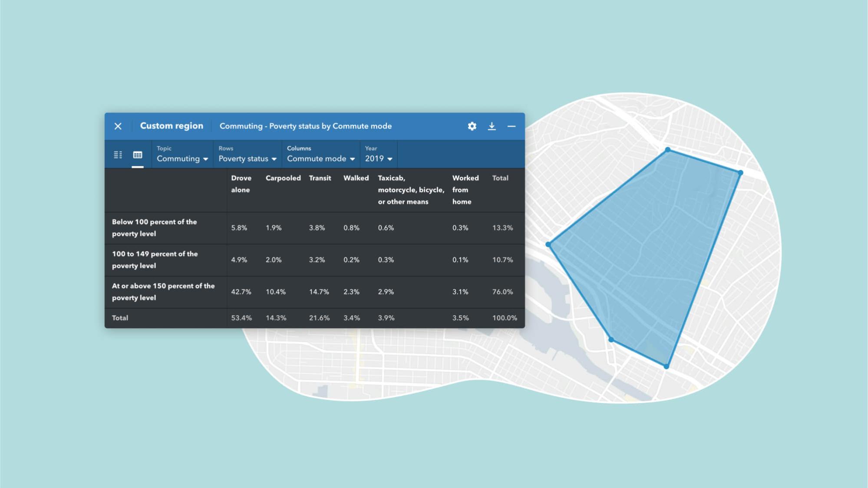
Task: Open the Rows Poverty status dropdown
Action: click(248, 158)
